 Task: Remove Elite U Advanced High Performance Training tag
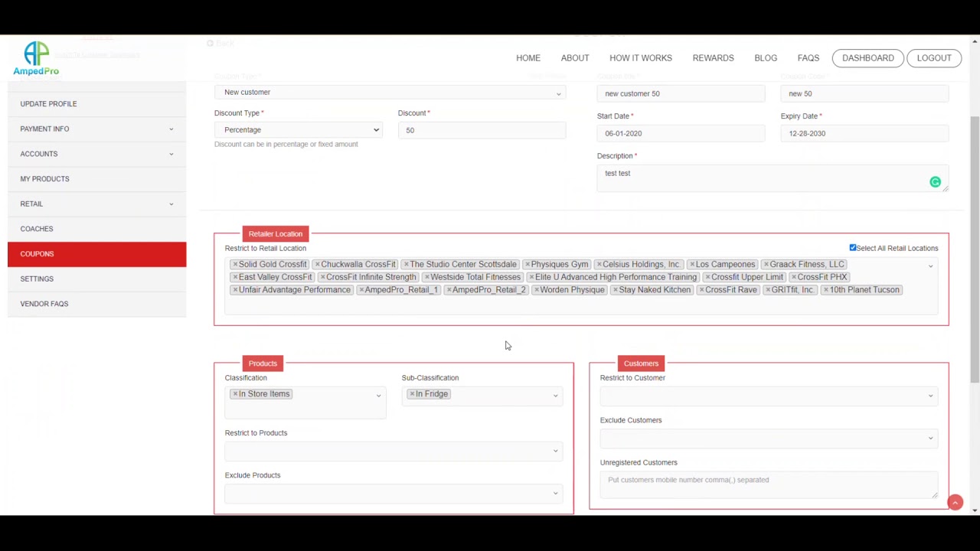[531, 277]
